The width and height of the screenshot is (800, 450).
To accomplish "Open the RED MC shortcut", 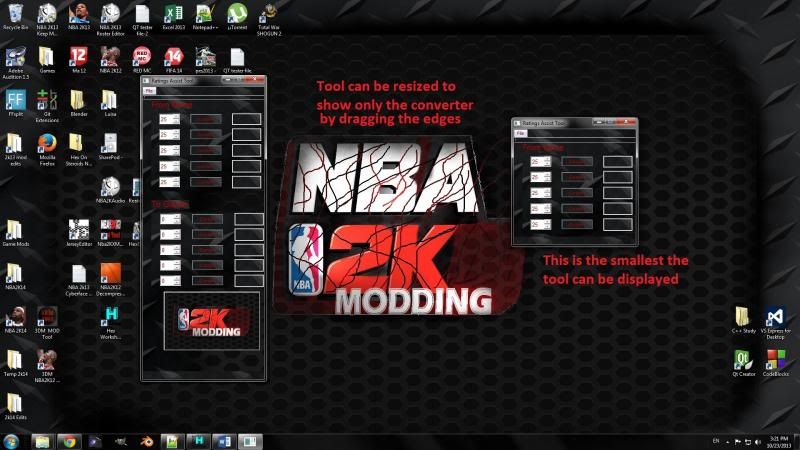I will pyautogui.click(x=142, y=60).
